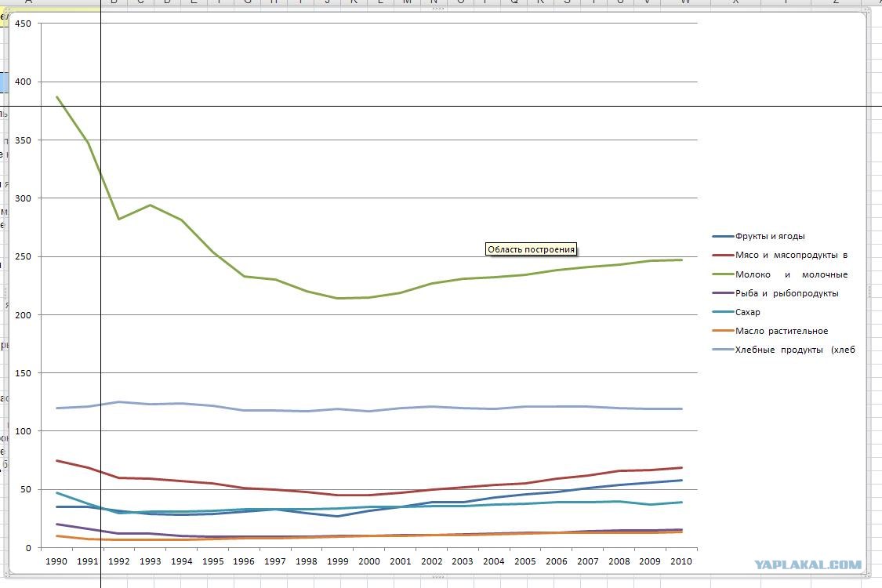This screenshot has width=882, height=588.
Task: Click the Молоко и молочные legend entry
Action: tap(780, 274)
